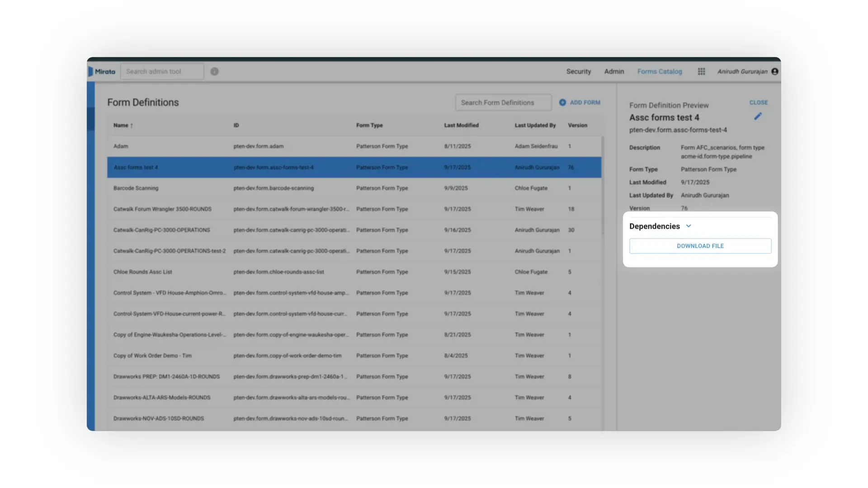Click the sort arrow on the Name column

(x=132, y=125)
